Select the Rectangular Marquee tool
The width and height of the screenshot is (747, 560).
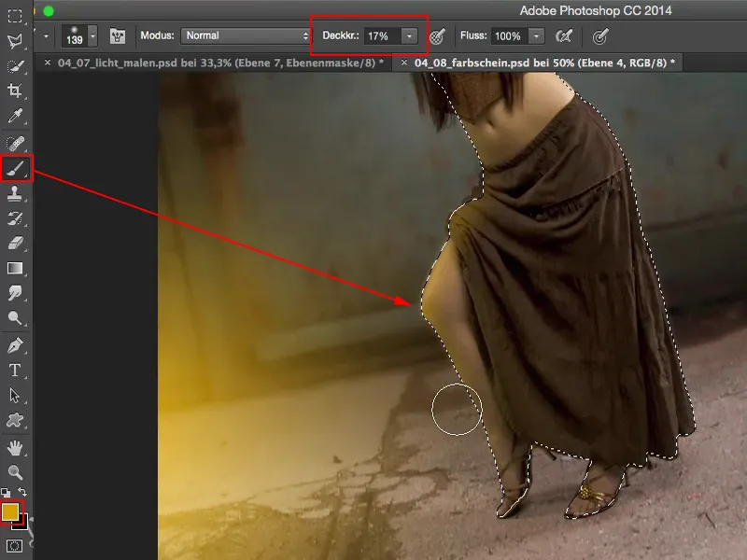point(15,16)
